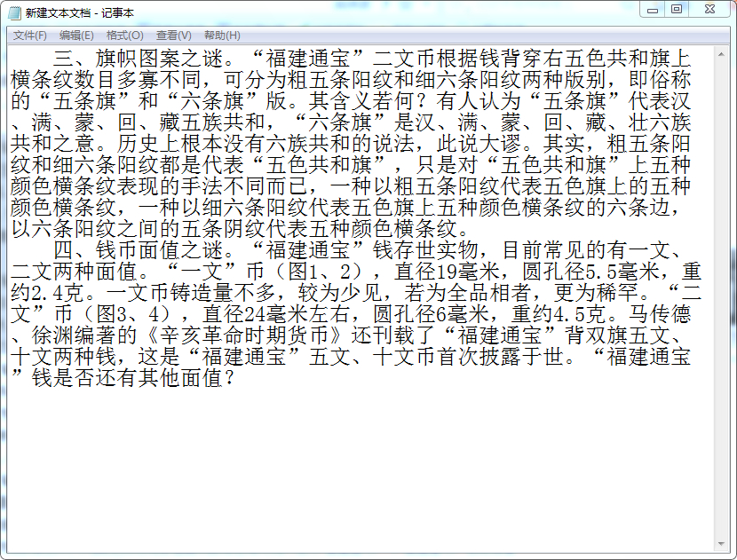Click the text "三、旗帜图案之谜"
737x560 pixels.
pos(139,59)
